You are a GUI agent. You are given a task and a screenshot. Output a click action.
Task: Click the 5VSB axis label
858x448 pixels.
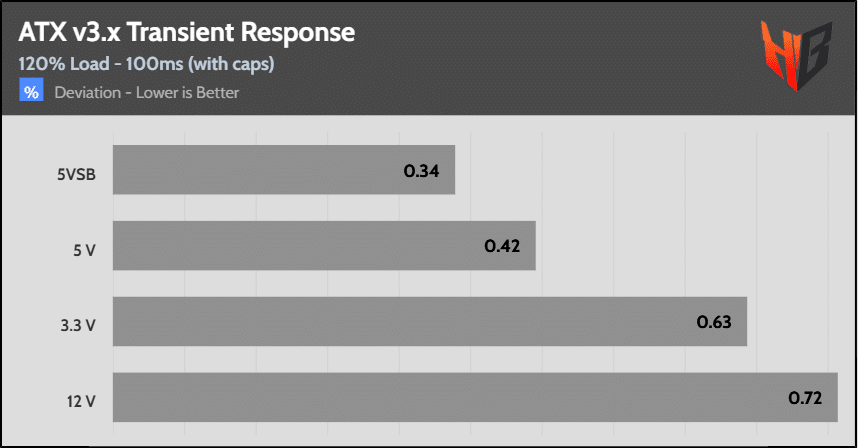point(77,174)
